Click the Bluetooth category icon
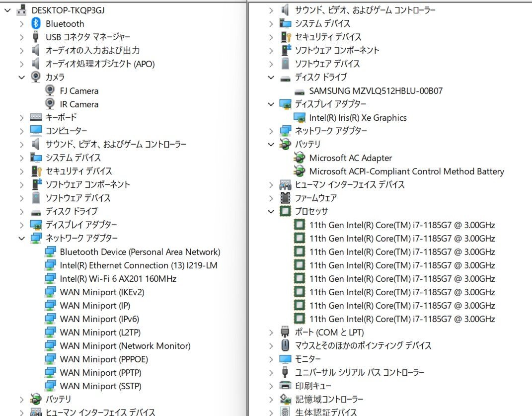 click(36, 23)
